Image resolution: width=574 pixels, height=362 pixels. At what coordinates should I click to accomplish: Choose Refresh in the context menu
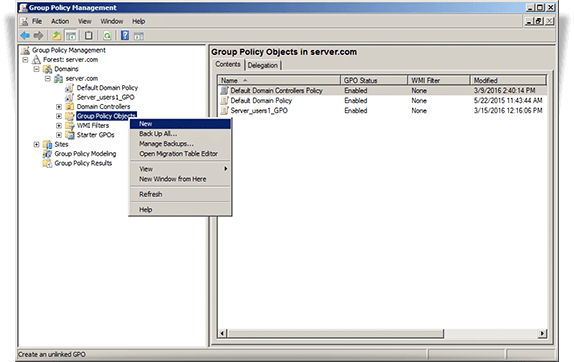tap(180, 194)
